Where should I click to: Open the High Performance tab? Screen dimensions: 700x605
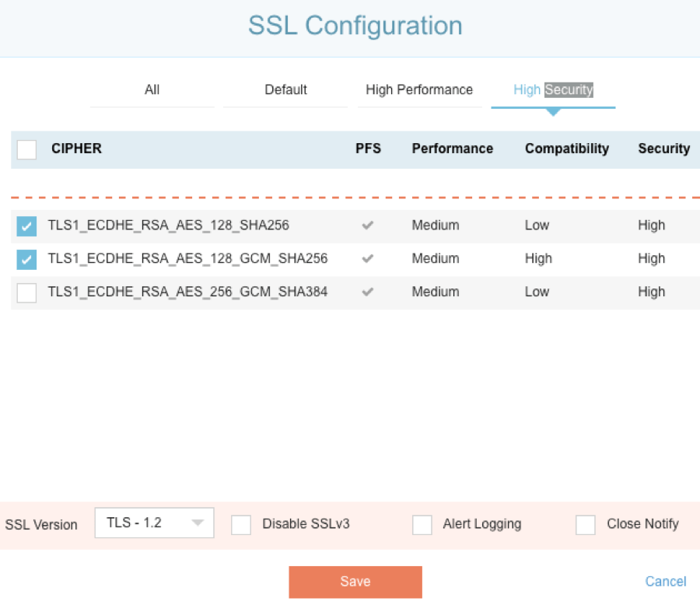[419, 90]
